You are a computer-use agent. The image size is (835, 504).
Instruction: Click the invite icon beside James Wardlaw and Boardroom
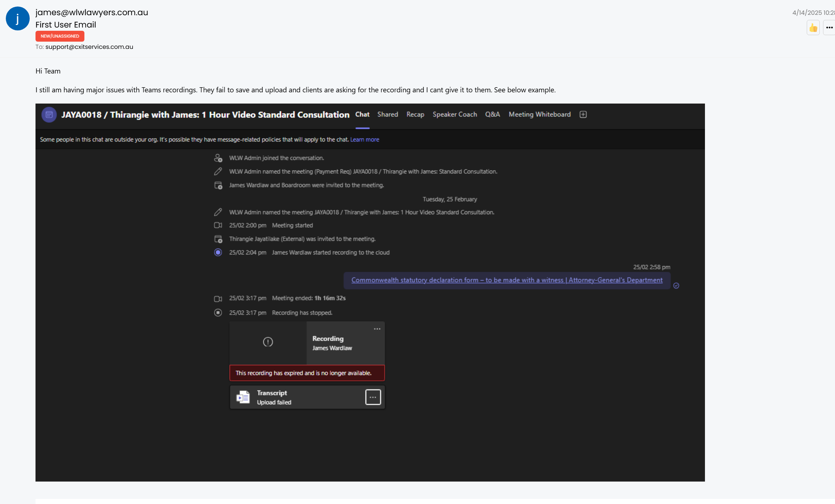[x=218, y=185]
